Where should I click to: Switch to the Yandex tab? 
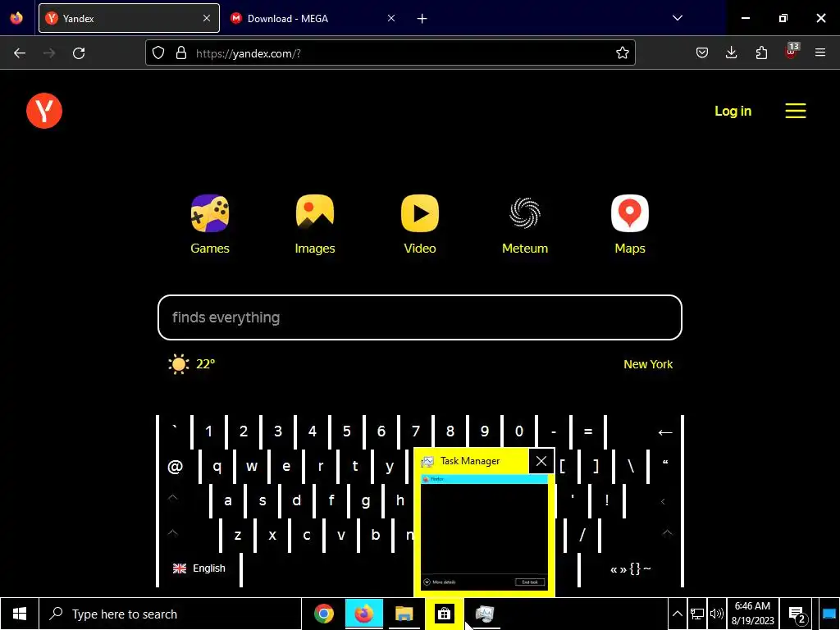pyautogui.click(x=129, y=18)
